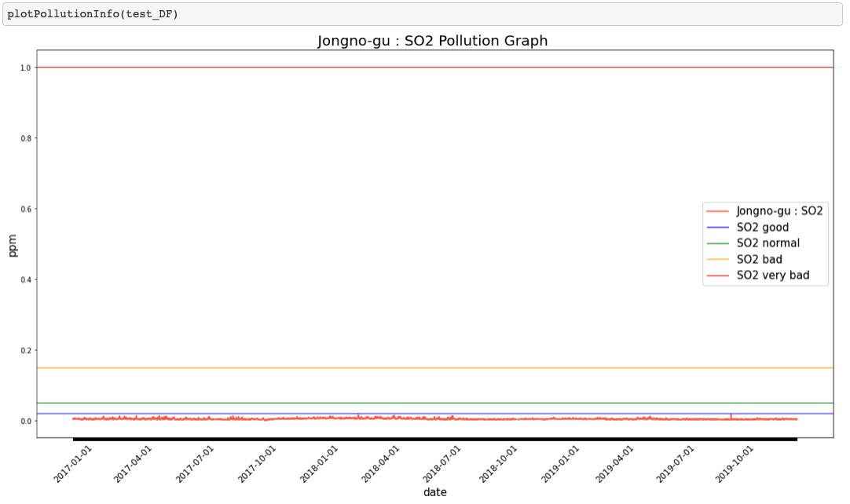Click the x-axis tick 2017-07-01
850x504 pixels.
[x=195, y=465]
